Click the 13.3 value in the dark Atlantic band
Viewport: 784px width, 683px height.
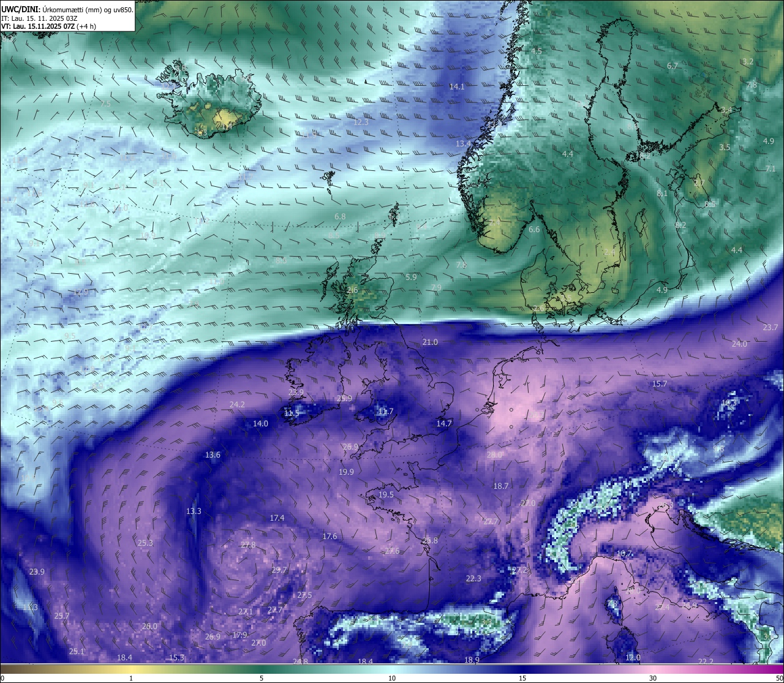click(x=194, y=511)
